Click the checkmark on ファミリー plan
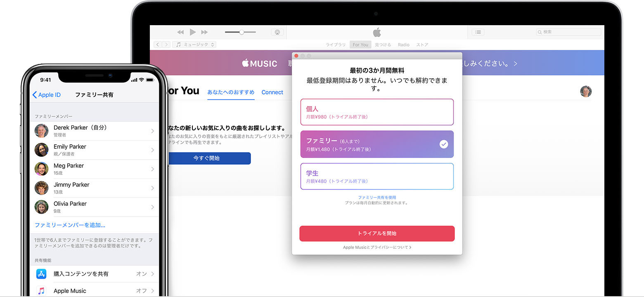The width and height of the screenshot is (644, 297). pyautogui.click(x=444, y=144)
